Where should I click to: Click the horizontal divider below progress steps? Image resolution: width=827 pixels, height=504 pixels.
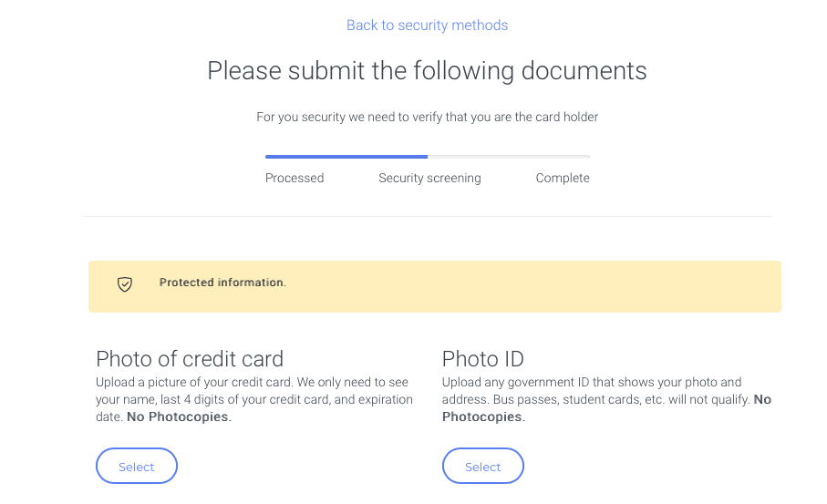coord(427,217)
